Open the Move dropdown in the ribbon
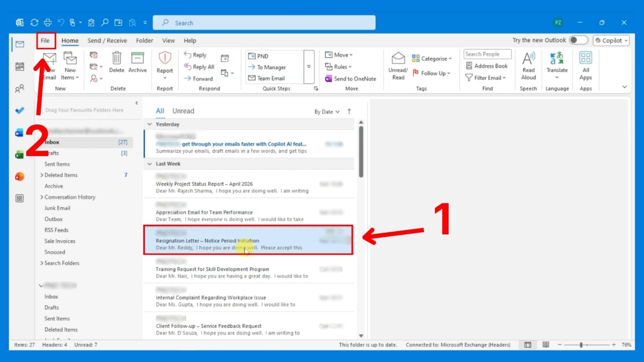 click(339, 55)
